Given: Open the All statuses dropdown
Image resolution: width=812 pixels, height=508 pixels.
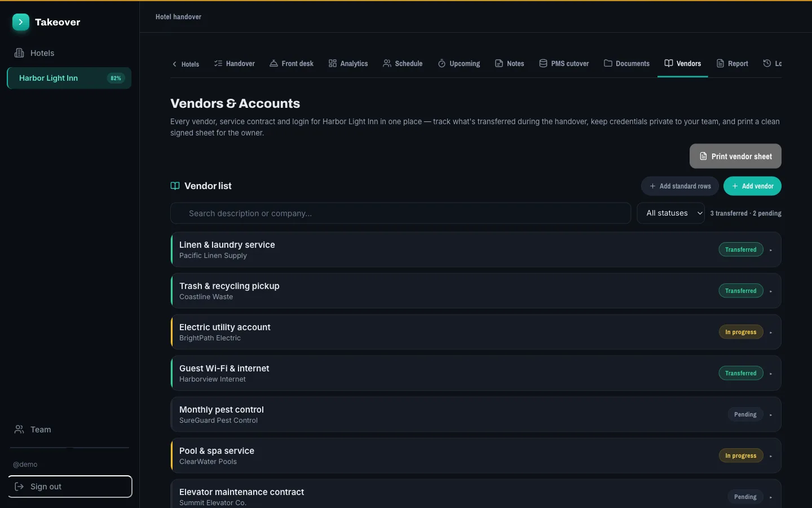Looking at the screenshot, I should [671, 213].
